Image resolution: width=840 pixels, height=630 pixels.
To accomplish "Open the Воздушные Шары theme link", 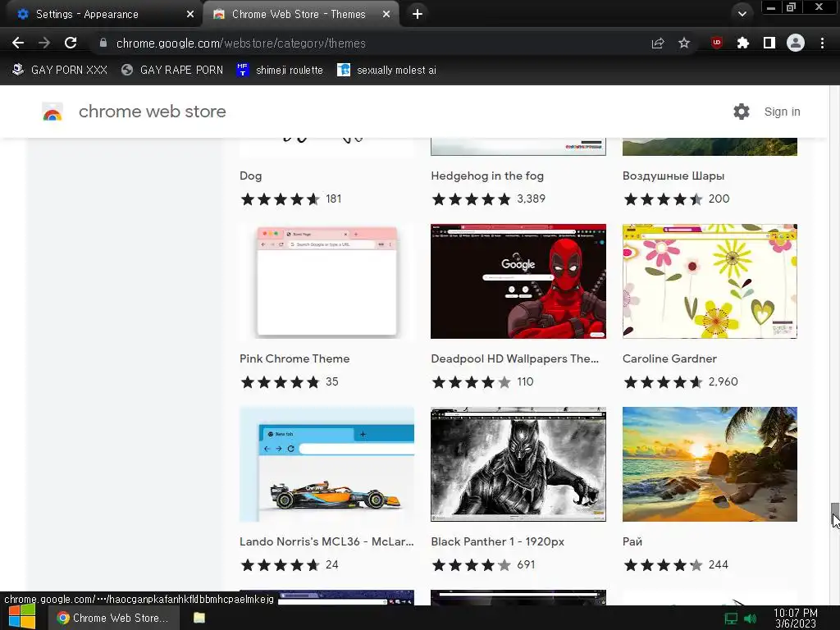I will pos(673,176).
